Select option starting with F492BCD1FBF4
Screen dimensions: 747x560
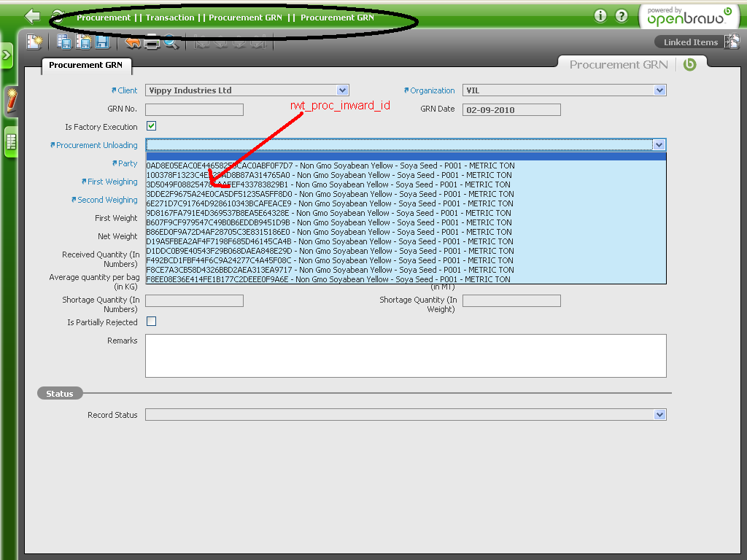click(x=406, y=260)
